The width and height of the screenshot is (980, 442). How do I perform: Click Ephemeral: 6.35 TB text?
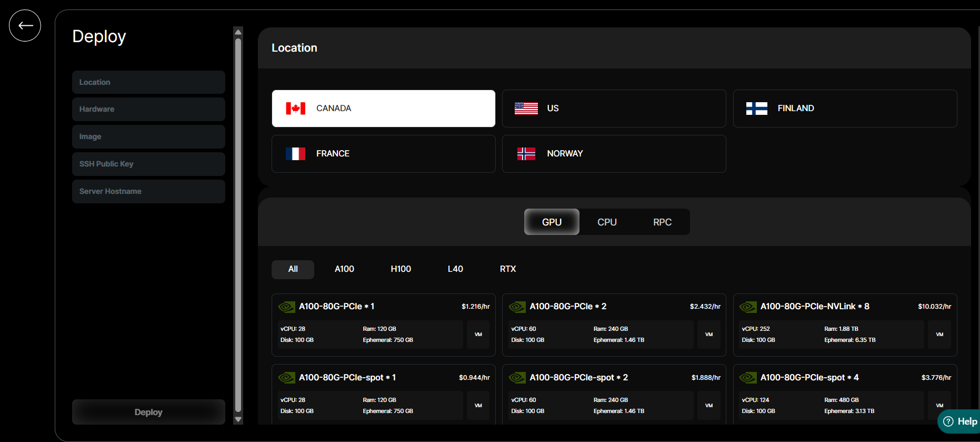[x=850, y=340]
